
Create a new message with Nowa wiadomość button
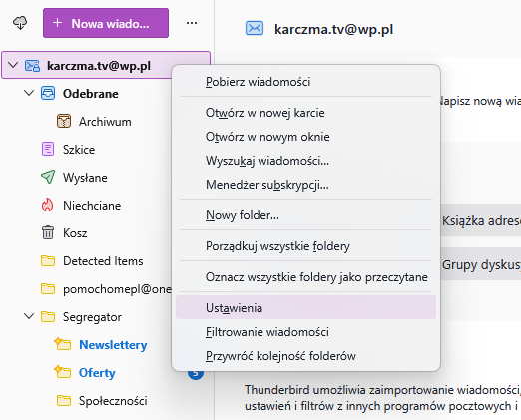click(106, 23)
